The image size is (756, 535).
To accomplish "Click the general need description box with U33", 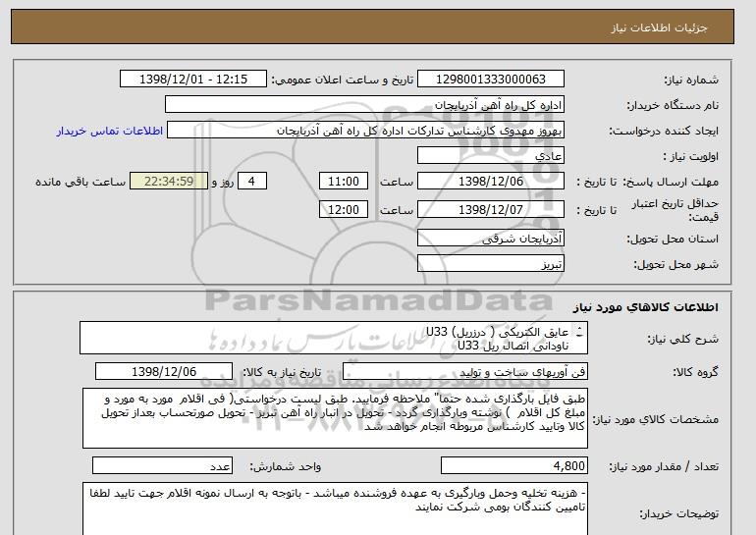I will point(334,338).
